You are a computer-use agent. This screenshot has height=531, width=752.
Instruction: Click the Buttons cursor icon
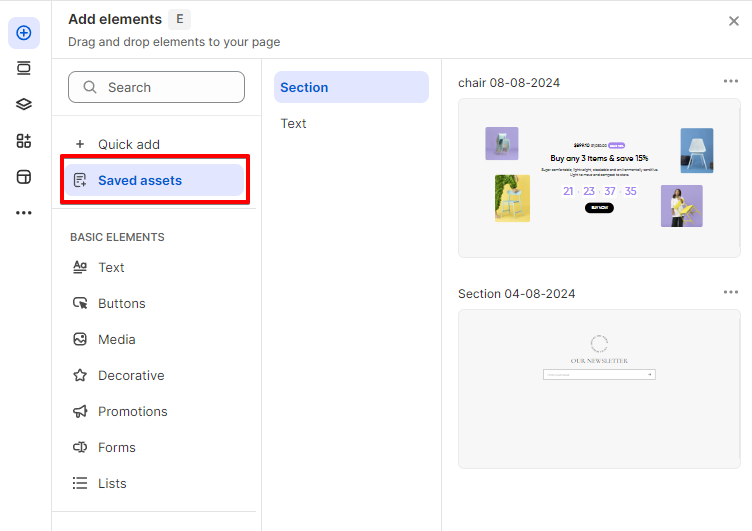(80, 303)
